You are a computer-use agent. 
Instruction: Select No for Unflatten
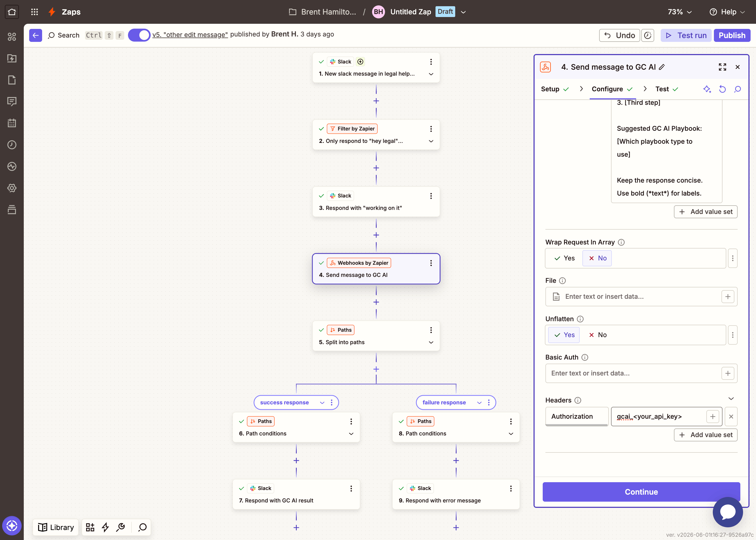(598, 335)
